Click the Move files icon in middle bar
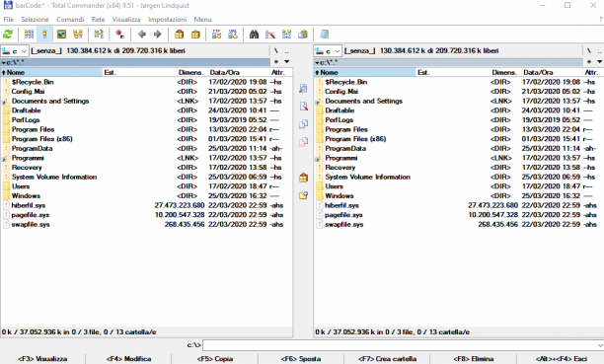 click(x=303, y=142)
